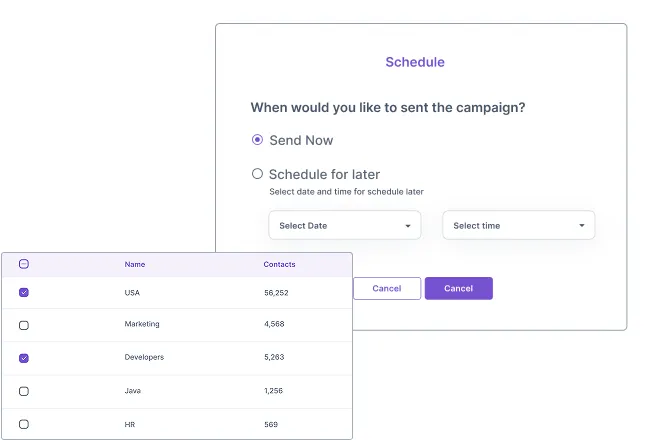This screenshot has height=440, width=655.
Task: Click the Name column header
Action: click(135, 265)
